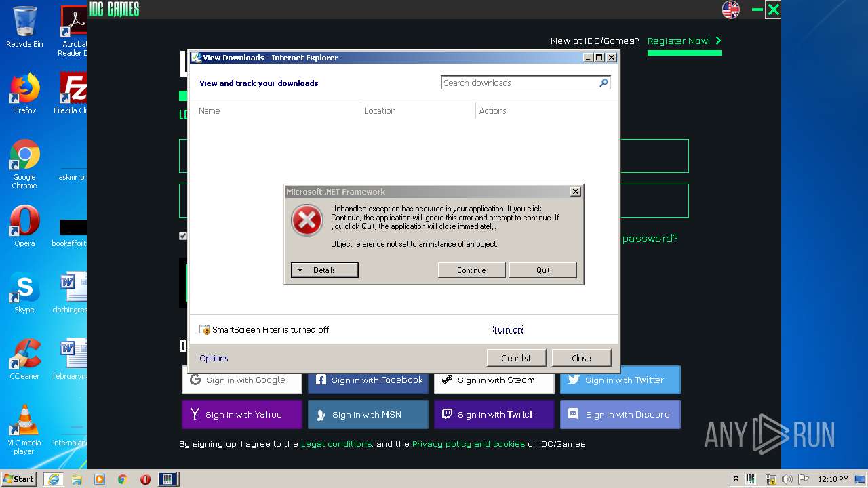Sign in with Twitter
This screenshot has width=868, height=488.
[x=620, y=380]
